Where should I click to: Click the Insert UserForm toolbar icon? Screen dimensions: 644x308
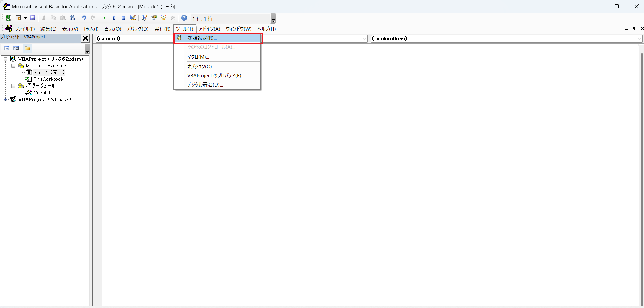(18, 18)
